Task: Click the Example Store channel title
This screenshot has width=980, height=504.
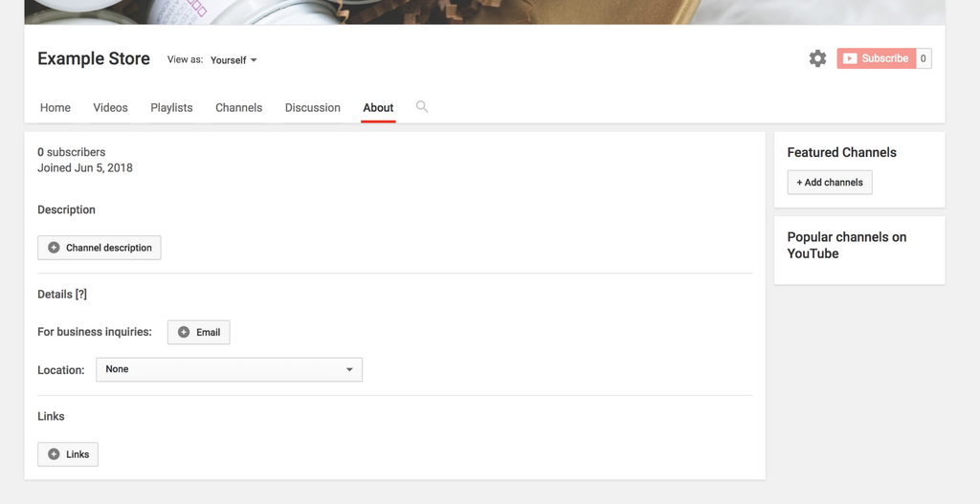Action: pos(94,58)
